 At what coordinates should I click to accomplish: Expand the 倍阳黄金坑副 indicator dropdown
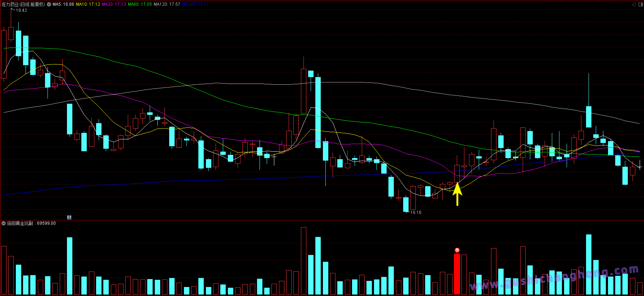(4, 223)
